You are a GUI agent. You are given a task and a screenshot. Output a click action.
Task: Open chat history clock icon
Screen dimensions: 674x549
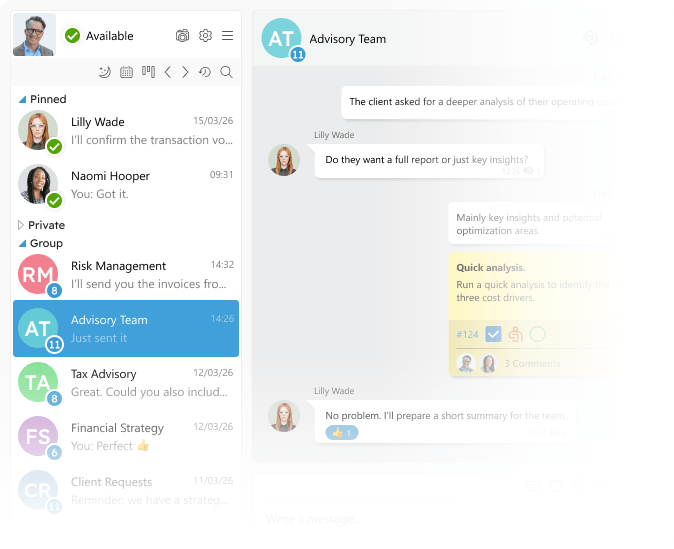click(x=205, y=72)
